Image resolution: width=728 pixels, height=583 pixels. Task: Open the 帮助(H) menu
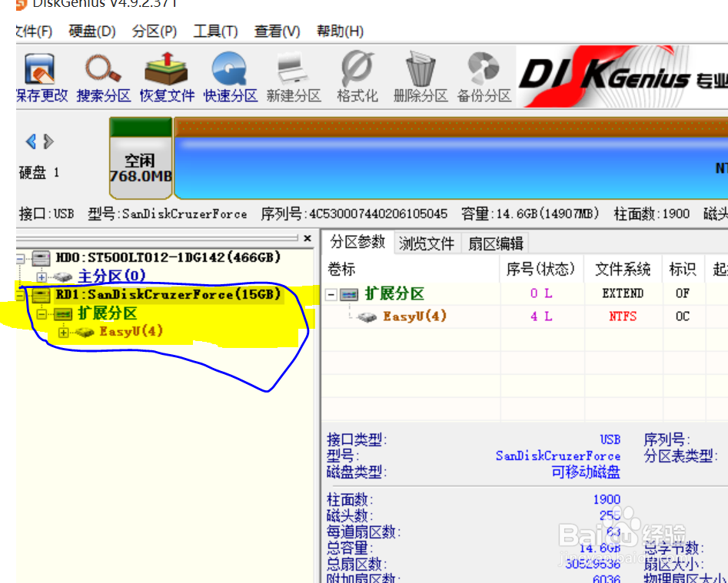click(x=340, y=31)
